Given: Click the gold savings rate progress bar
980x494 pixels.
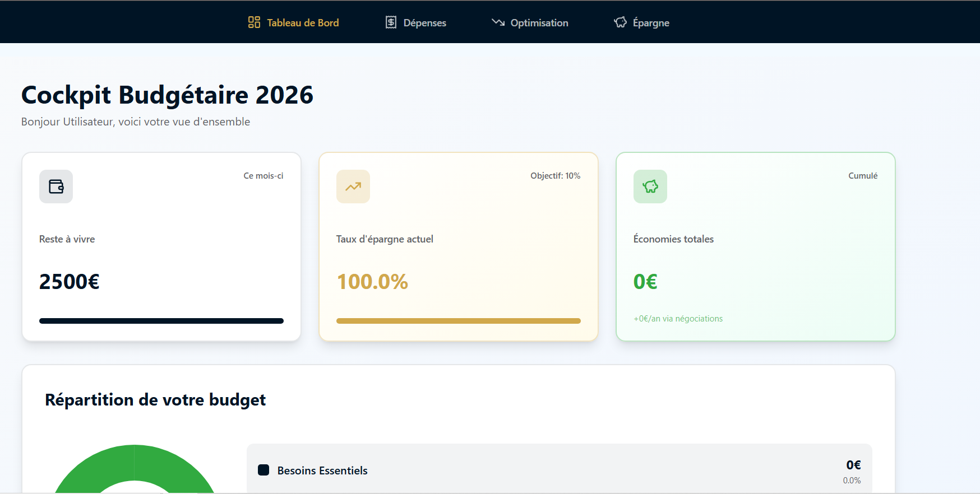Looking at the screenshot, I should 459,321.
